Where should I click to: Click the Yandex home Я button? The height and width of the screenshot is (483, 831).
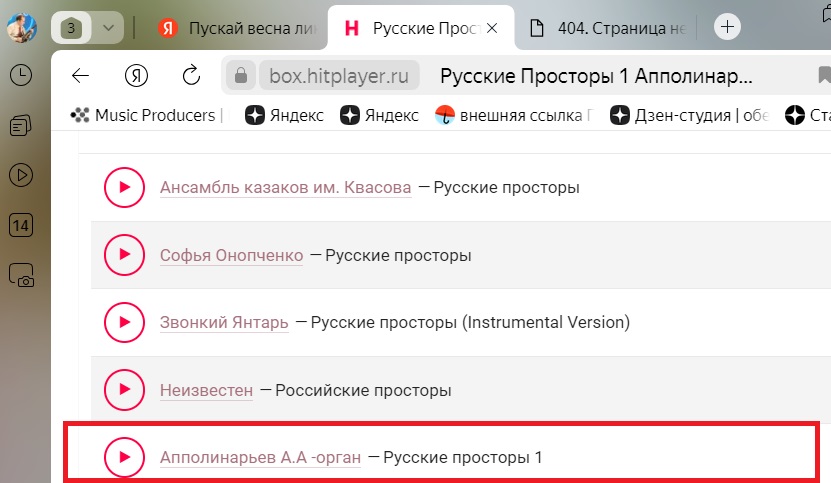pyautogui.click(x=136, y=76)
